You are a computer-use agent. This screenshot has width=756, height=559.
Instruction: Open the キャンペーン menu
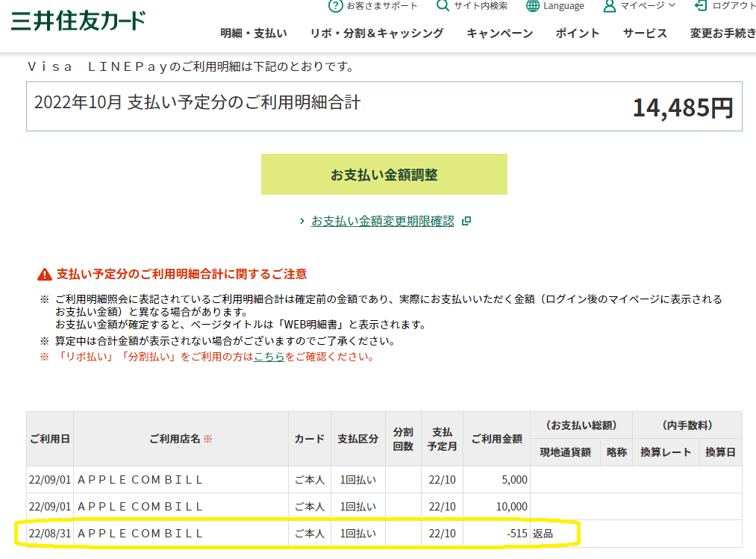[x=499, y=34]
